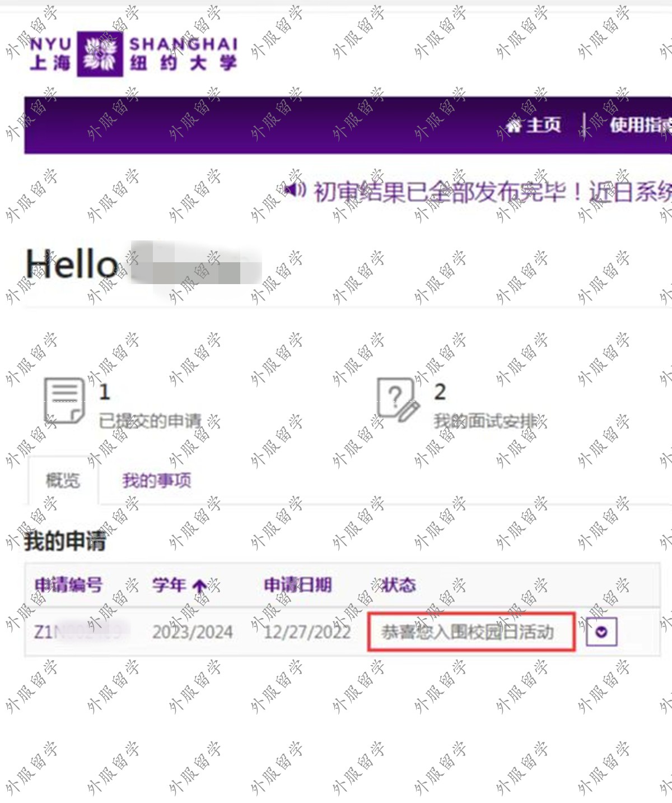Image resolution: width=672 pixels, height=803 pixels.
Task: Sort by 申请日期 column header
Action: pyautogui.click(x=298, y=585)
